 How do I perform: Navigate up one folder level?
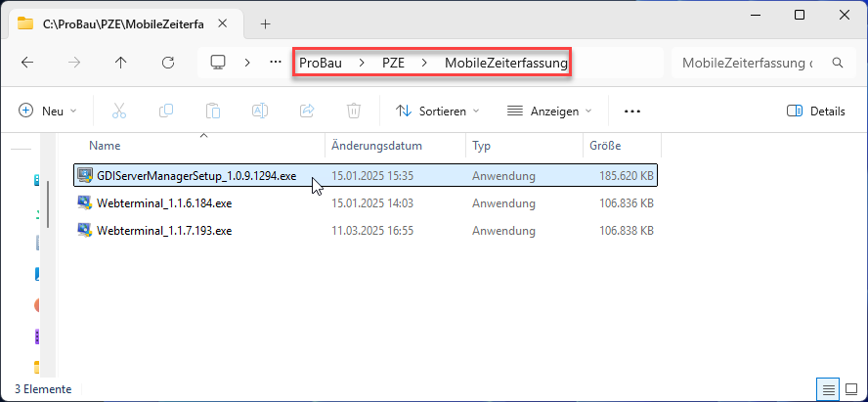[x=120, y=63]
